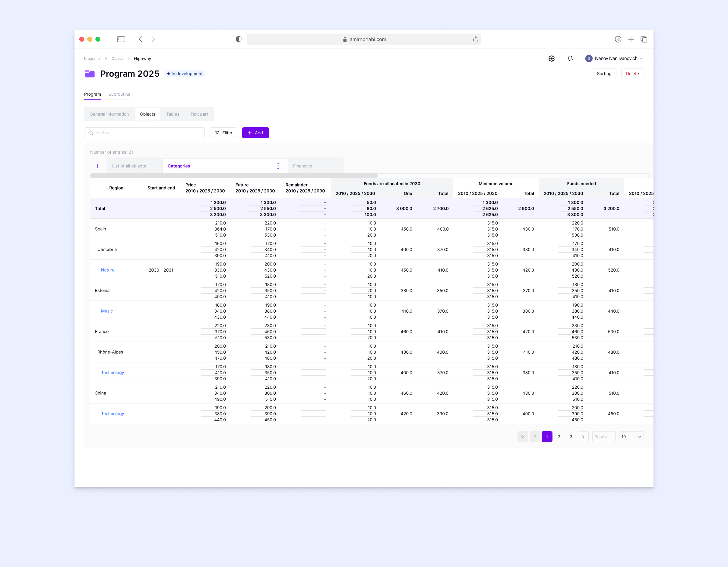Image resolution: width=728 pixels, height=567 pixels.
Task: Open the settings gear icon
Action: click(551, 58)
